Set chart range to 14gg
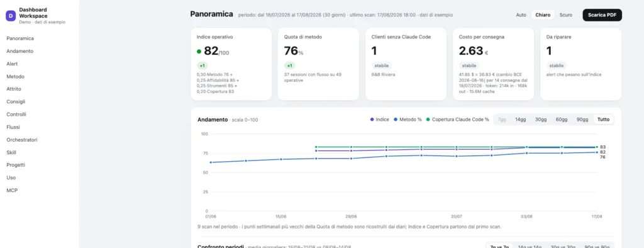Image resolution: width=644 pixels, height=248 pixels. coord(520,120)
